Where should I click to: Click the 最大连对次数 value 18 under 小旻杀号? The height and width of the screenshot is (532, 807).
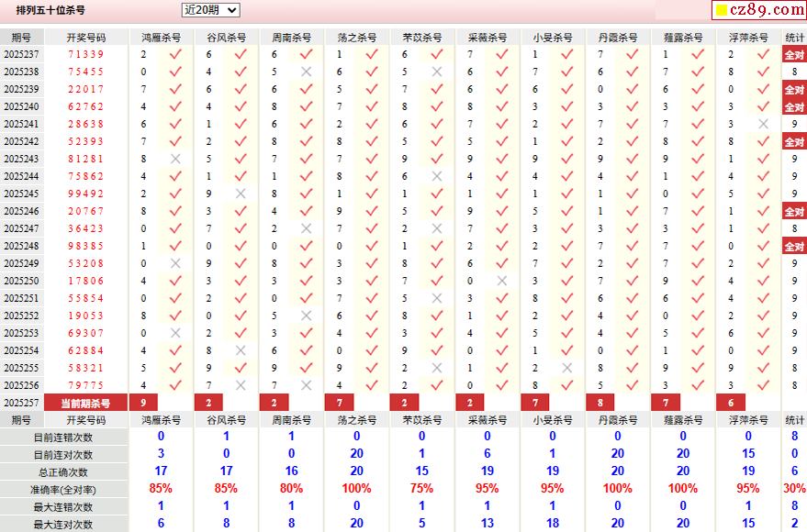coord(553,523)
